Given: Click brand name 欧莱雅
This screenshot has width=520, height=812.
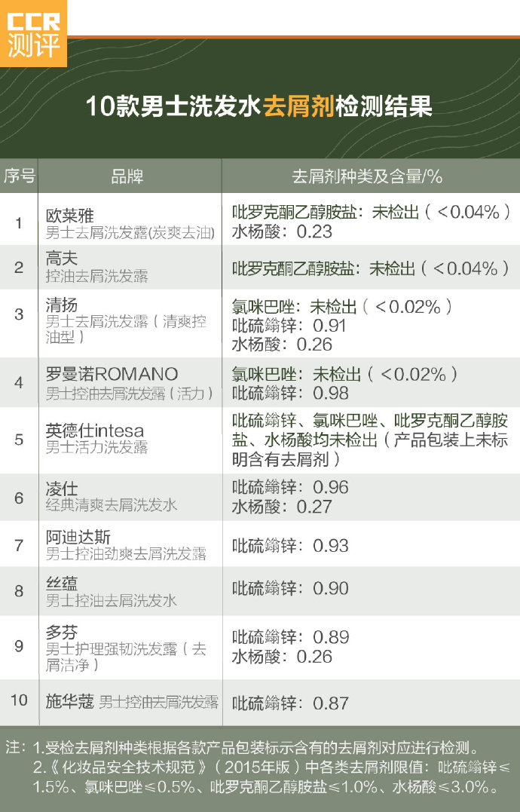Looking at the screenshot, I should 70,216.
